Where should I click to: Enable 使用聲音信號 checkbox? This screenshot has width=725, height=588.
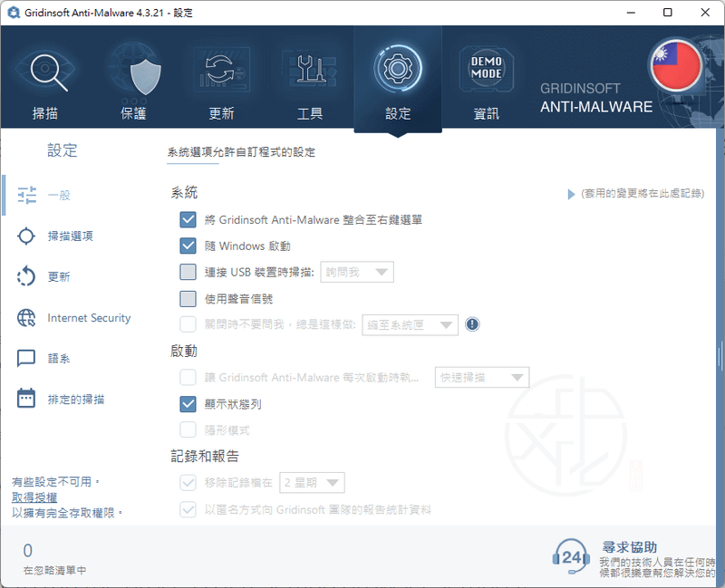tap(188, 299)
